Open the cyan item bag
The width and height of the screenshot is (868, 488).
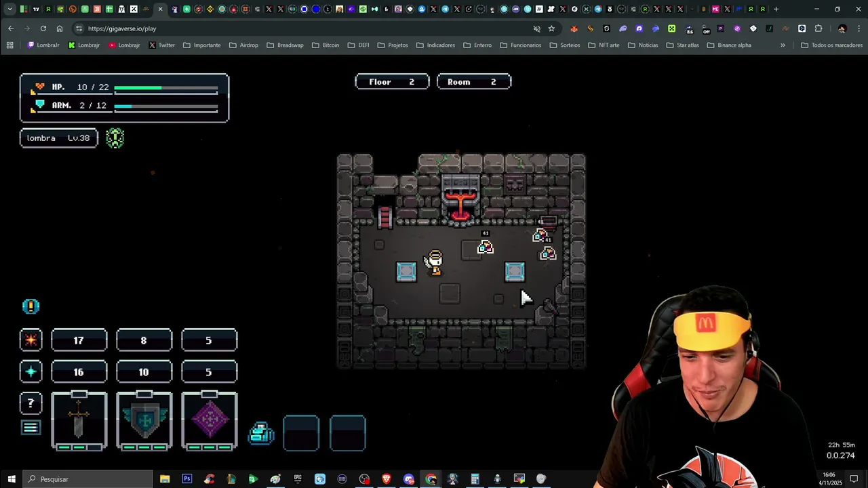[261, 433]
